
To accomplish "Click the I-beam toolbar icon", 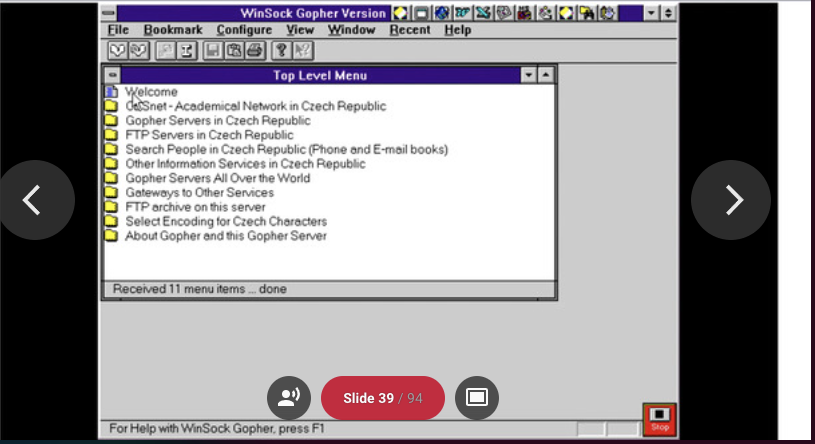I will (187, 50).
